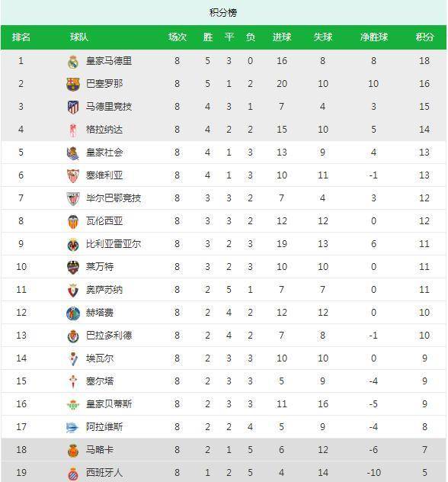The height and width of the screenshot is (482, 448).
Task: Click the Granada team logo
Action: tap(73, 130)
